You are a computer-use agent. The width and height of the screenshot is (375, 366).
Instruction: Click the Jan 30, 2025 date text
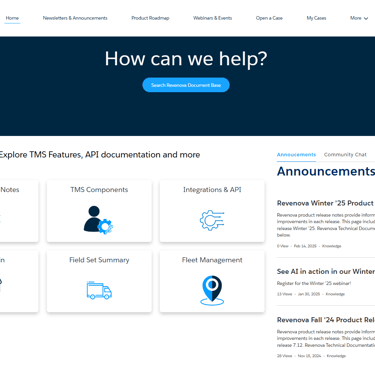(309, 294)
